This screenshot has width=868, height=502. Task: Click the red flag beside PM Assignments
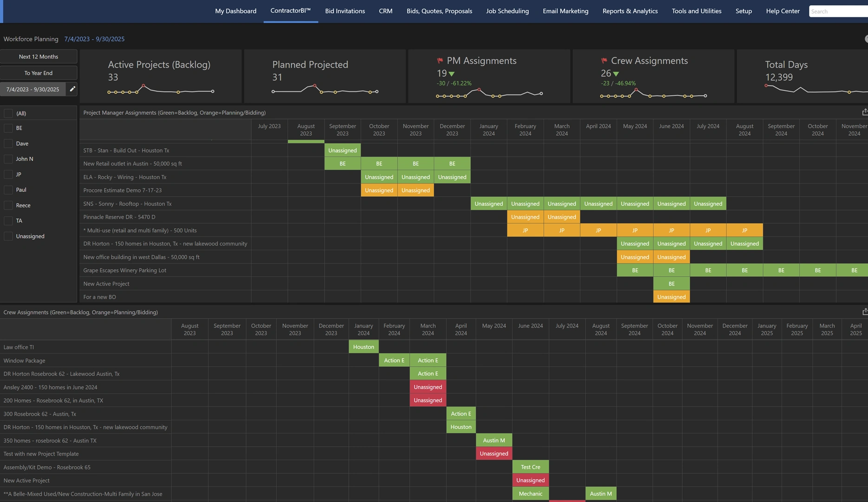click(x=440, y=61)
